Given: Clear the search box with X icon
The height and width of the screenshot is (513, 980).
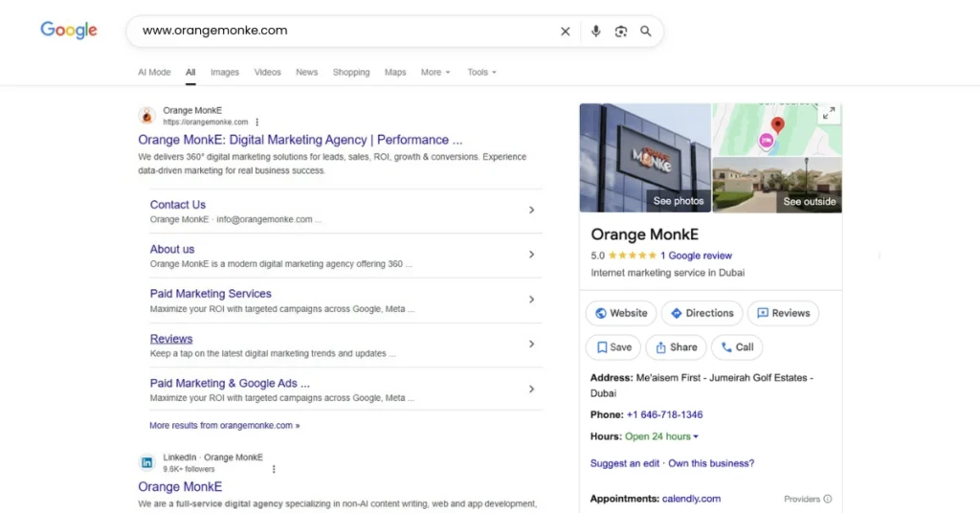Looking at the screenshot, I should pyautogui.click(x=565, y=32).
